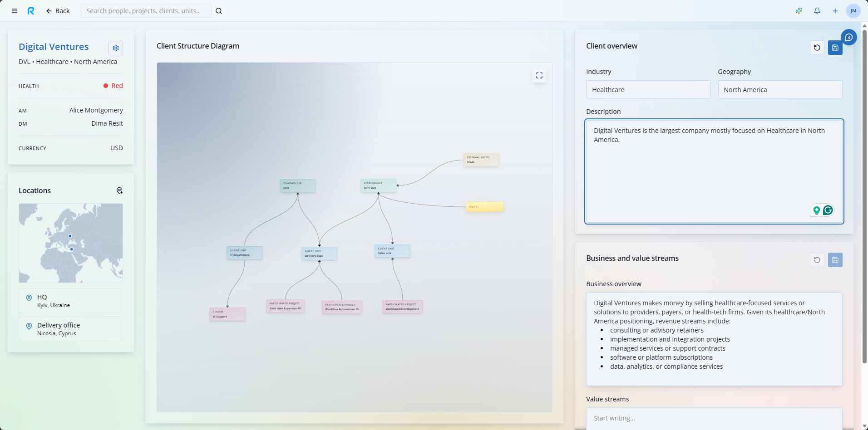
Task: Open the JM account avatar menu
Action: (x=853, y=10)
